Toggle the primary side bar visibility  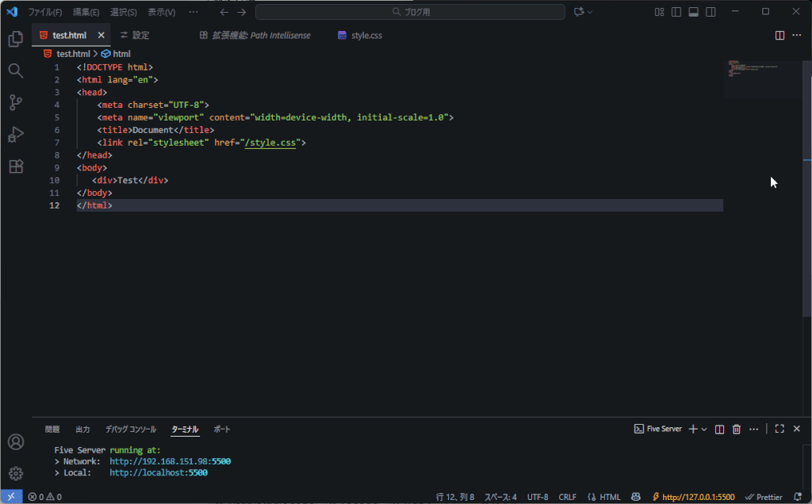coord(676,12)
